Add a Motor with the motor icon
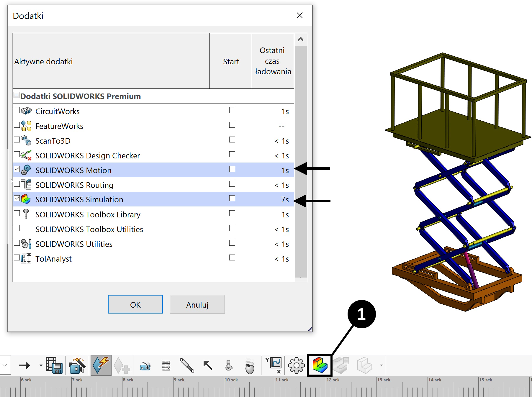 coord(145,366)
